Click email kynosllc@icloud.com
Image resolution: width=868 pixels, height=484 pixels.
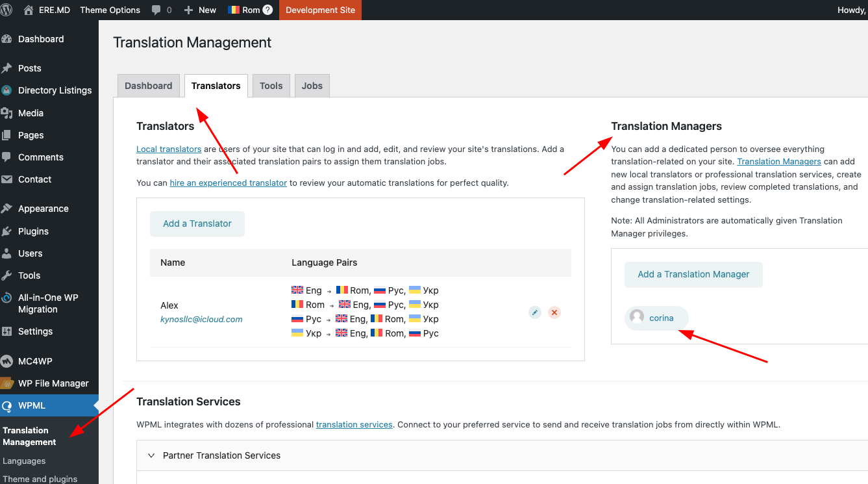point(201,319)
